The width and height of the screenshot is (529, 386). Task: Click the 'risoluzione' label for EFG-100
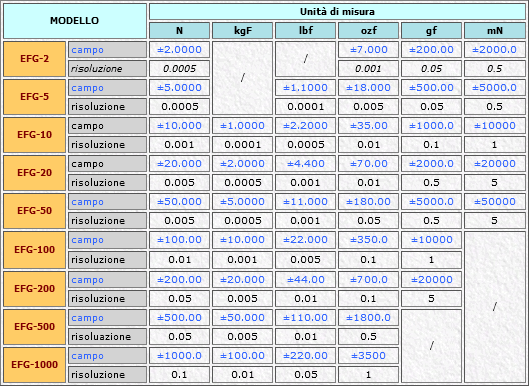[x=107, y=260]
